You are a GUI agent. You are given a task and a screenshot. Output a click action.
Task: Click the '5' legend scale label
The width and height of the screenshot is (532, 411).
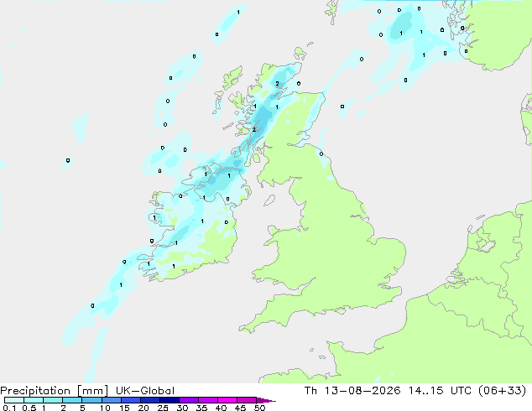(x=82, y=408)
